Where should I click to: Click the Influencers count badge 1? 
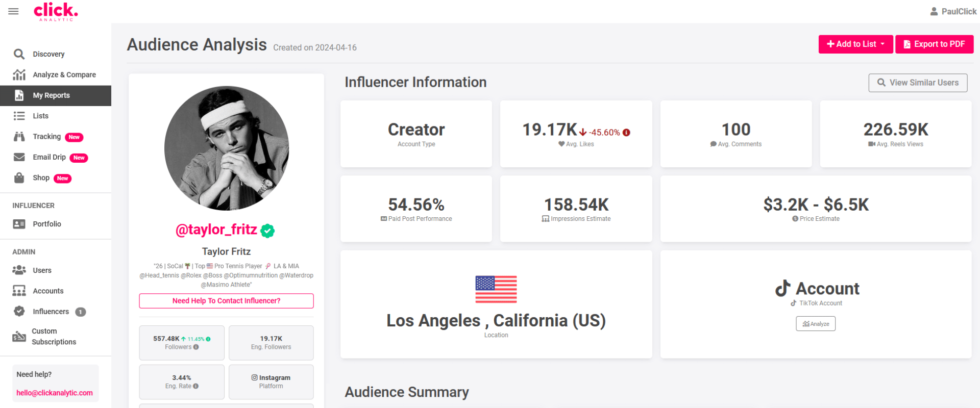coord(81,312)
